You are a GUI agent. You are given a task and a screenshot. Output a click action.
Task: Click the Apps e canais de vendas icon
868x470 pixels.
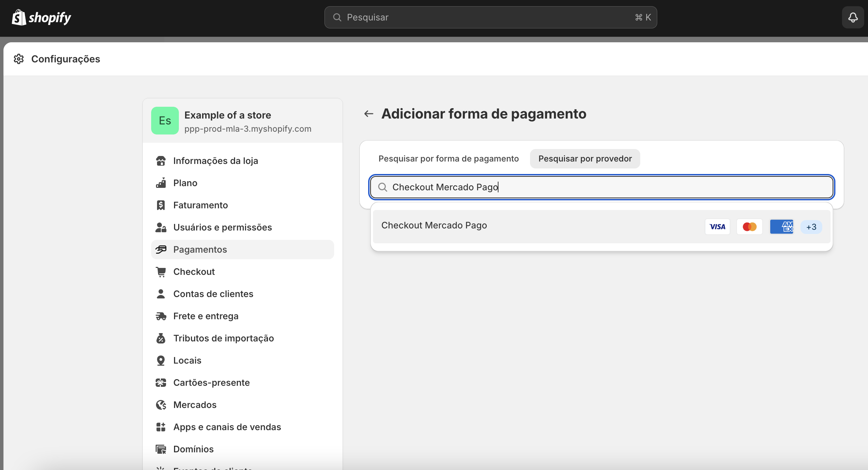click(x=161, y=427)
